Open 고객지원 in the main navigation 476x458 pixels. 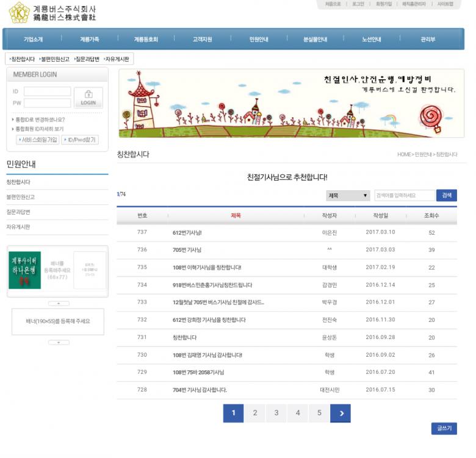click(x=202, y=40)
